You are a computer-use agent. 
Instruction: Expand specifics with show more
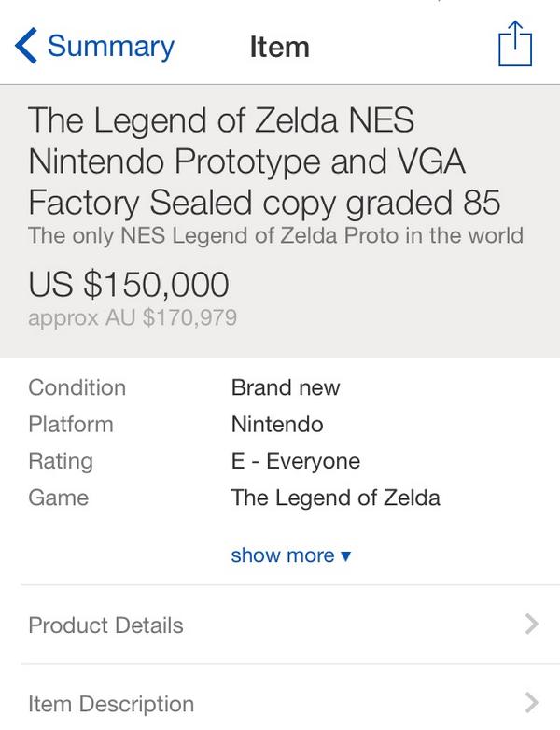(291, 555)
